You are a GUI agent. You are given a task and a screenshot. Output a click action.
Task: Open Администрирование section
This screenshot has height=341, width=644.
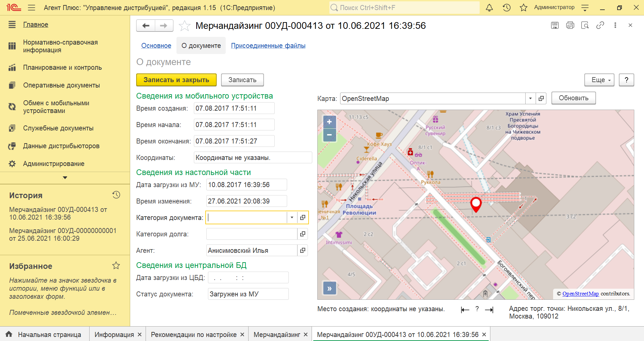(54, 164)
